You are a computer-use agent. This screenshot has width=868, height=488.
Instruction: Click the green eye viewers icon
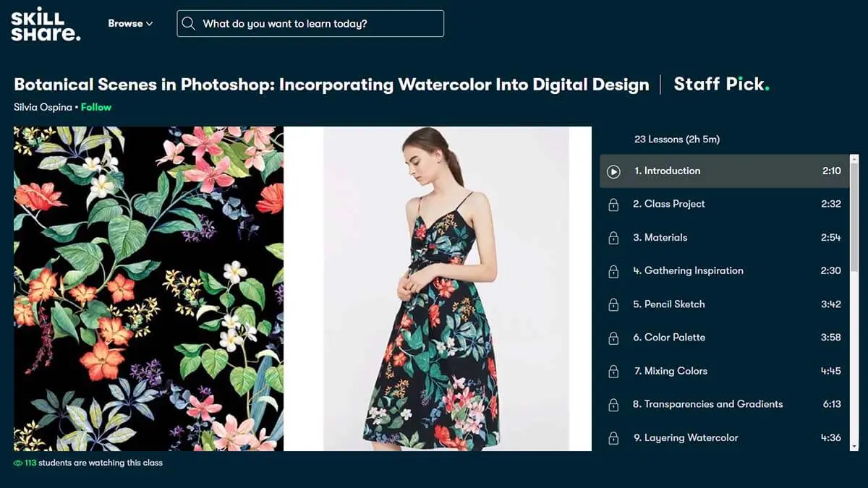(x=18, y=463)
